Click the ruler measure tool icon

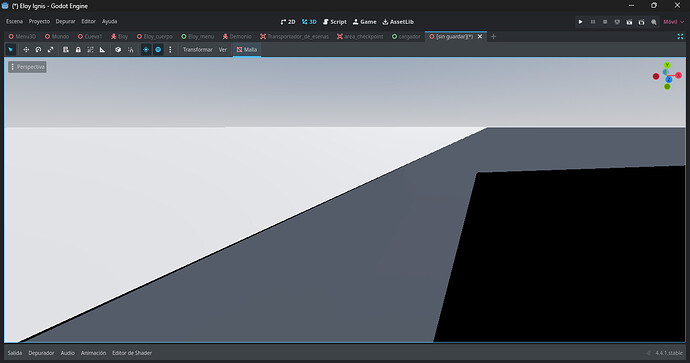click(x=103, y=50)
